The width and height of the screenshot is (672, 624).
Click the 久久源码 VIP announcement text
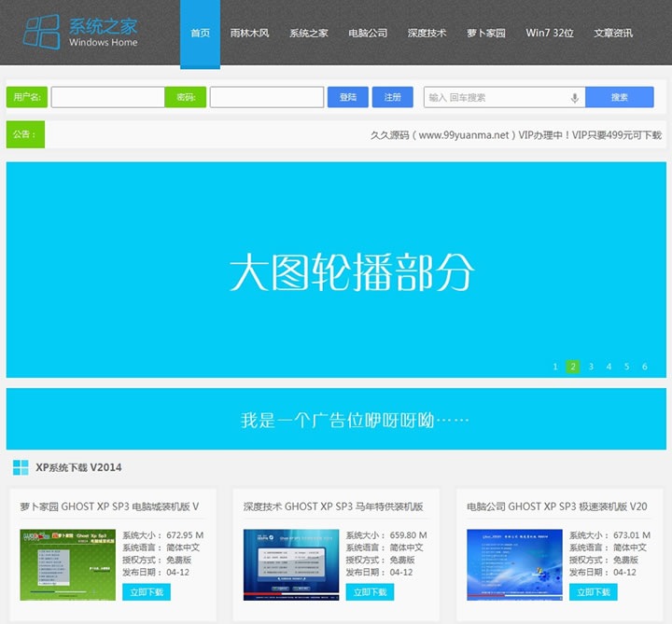point(516,135)
